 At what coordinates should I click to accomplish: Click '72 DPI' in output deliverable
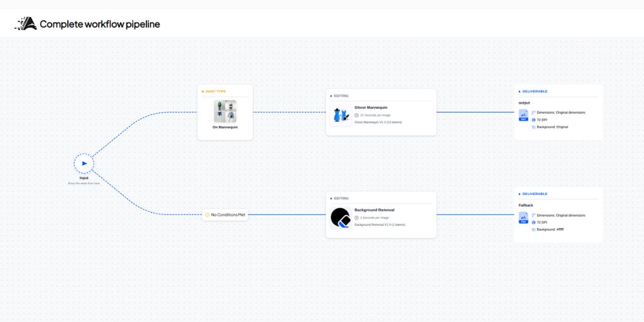pos(542,120)
